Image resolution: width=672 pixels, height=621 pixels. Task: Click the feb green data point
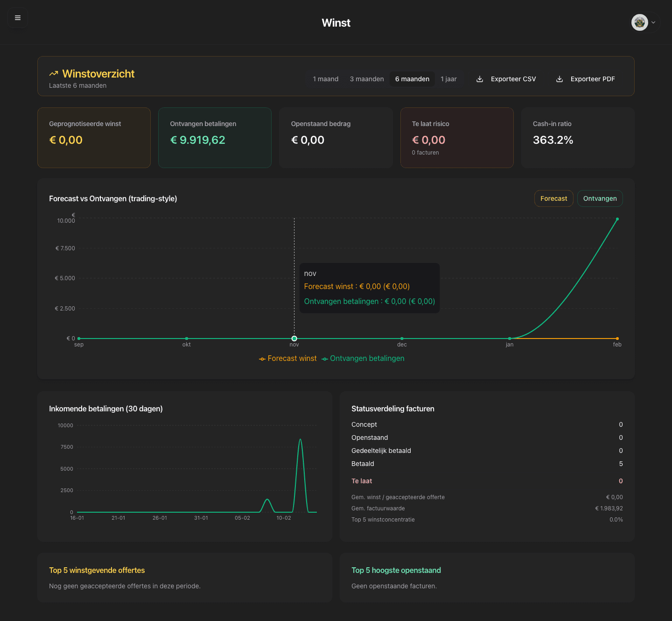(x=617, y=219)
